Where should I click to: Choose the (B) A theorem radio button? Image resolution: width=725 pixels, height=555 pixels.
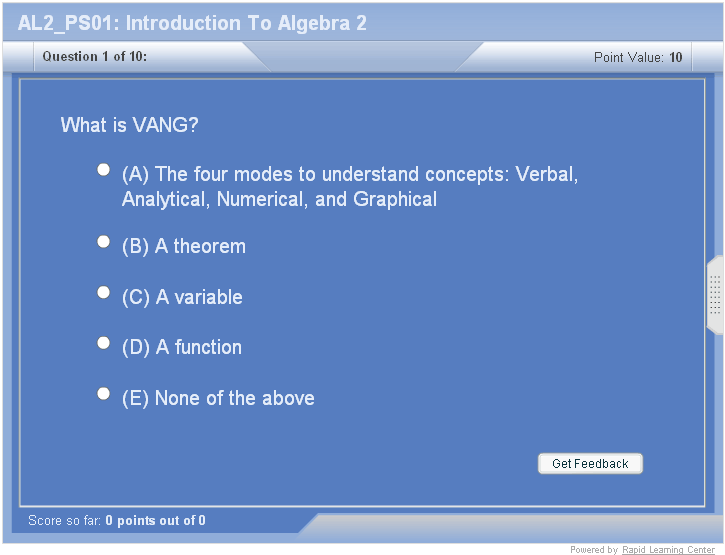tap(103, 242)
